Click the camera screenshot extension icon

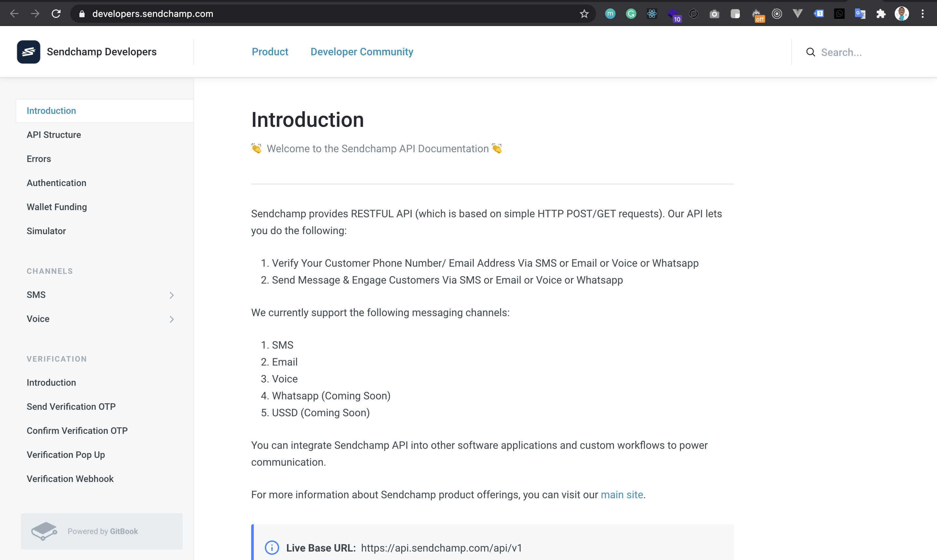coord(714,14)
